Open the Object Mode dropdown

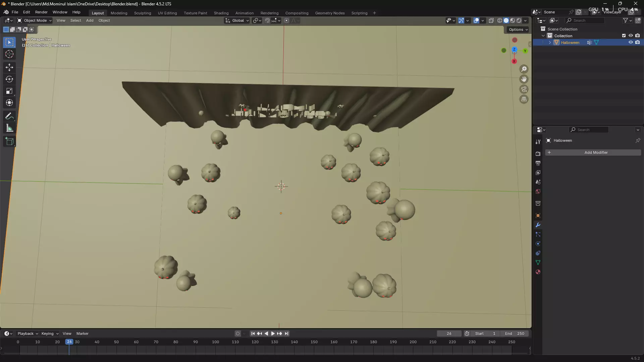(x=35, y=20)
